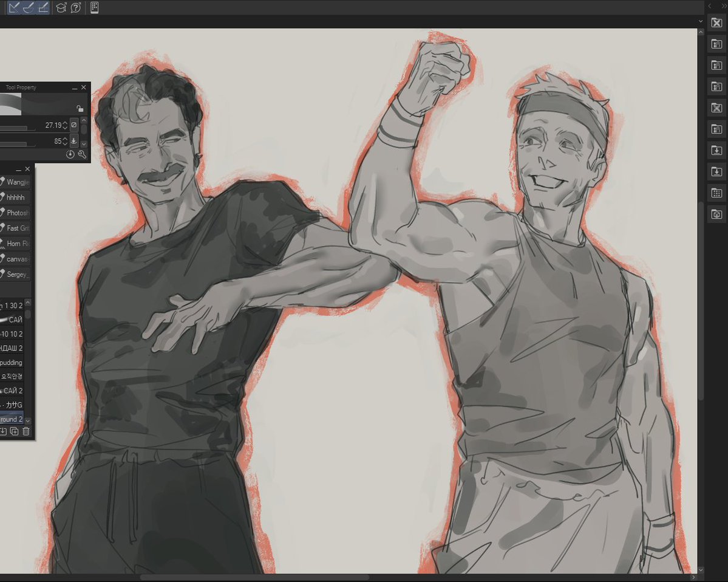Select the canvas brush group
The height and width of the screenshot is (582, 728).
coord(15,259)
